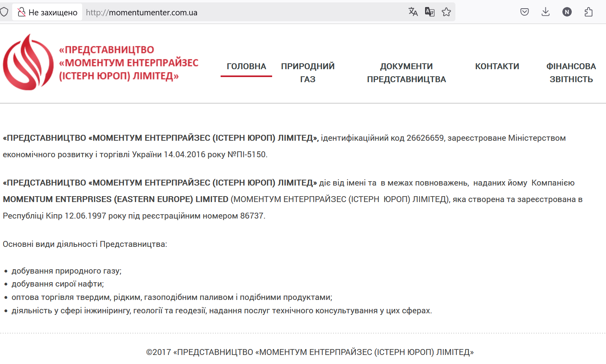Image resolution: width=606 pixels, height=364 pixels.
Task: Bookmark this page with the star icon
Action: 446,12
